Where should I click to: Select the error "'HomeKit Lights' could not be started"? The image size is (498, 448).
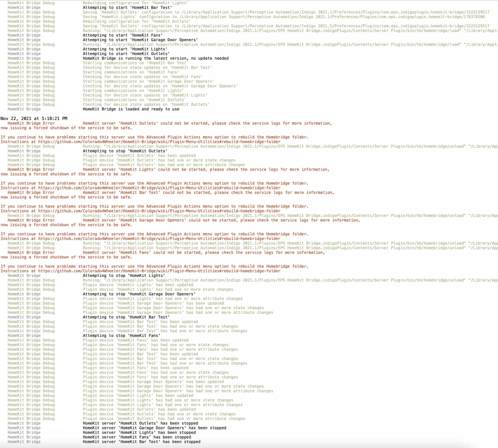(x=206, y=169)
